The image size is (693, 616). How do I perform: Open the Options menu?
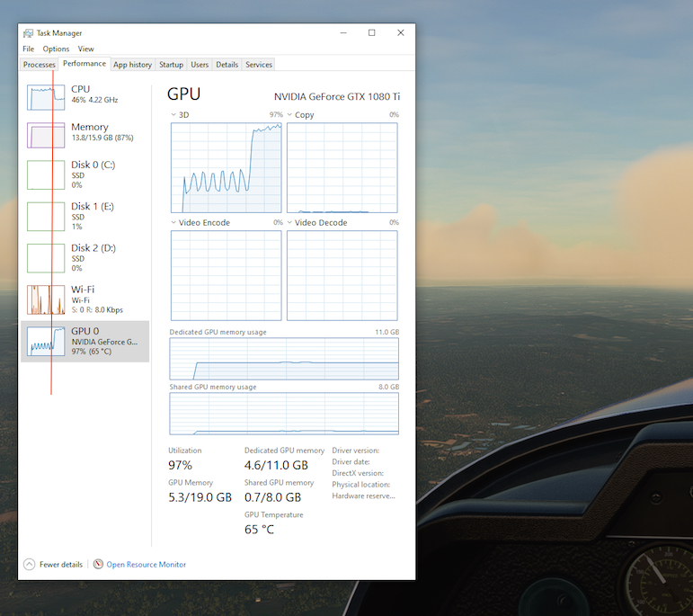pyautogui.click(x=56, y=49)
